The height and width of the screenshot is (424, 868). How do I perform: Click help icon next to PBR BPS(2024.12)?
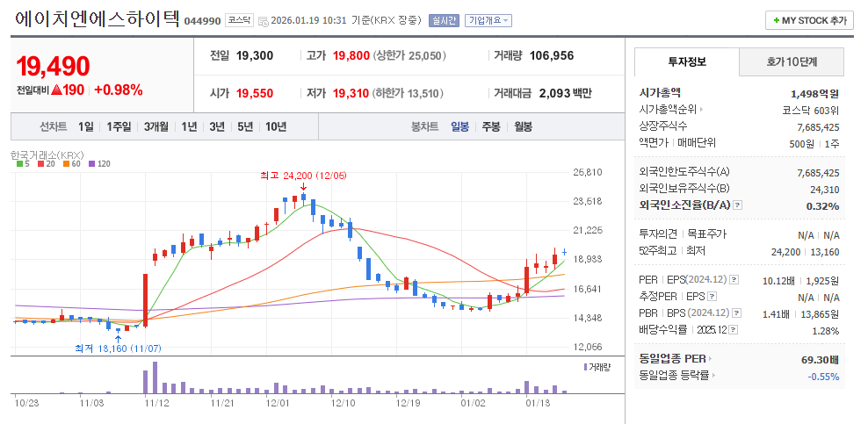click(737, 313)
